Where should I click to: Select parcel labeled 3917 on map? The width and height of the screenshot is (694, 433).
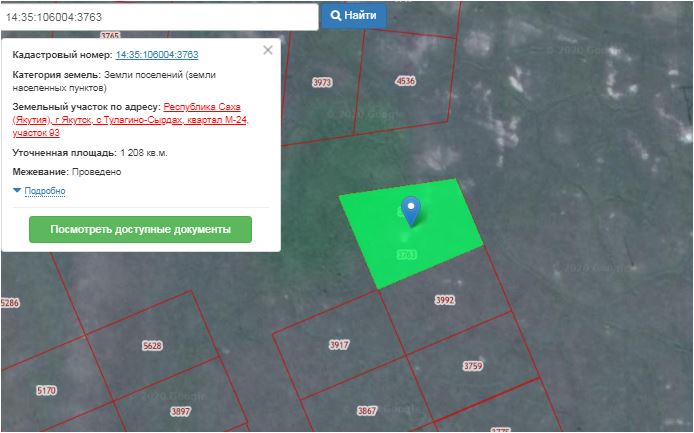click(339, 345)
